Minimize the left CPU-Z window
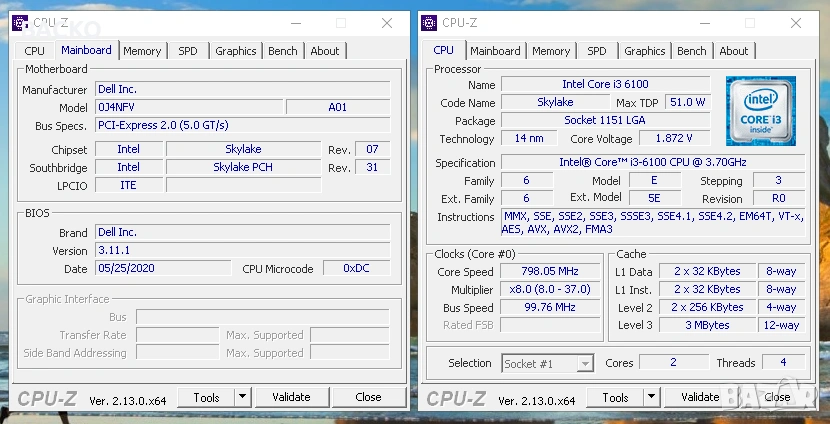The width and height of the screenshot is (830, 424). point(294,22)
